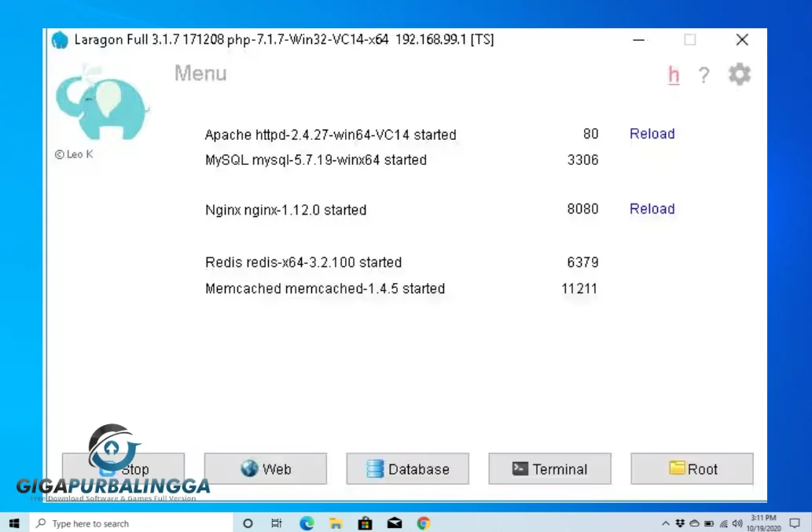
Task: Launch Microsoft Edge from taskbar
Action: tap(307, 523)
